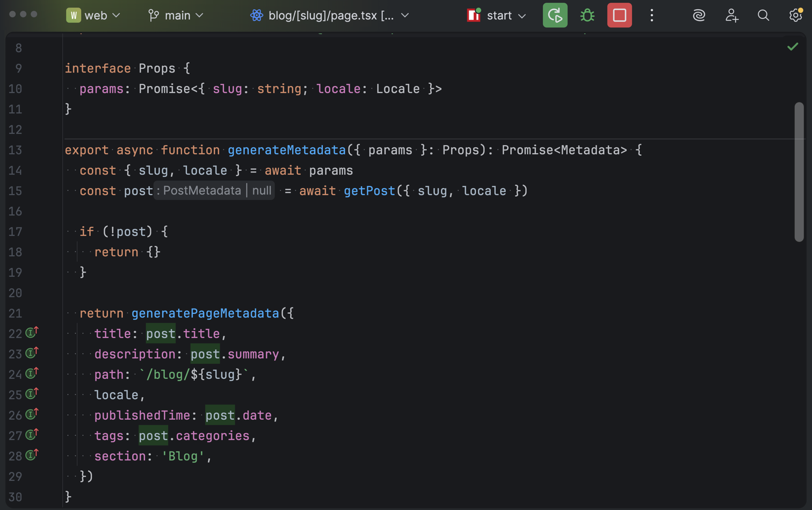Viewport: 812px width, 510px height.
Task: Open the blog/[slug]/page.tsx file switcher
Action: pyautogui.click(x=330, y=16)
